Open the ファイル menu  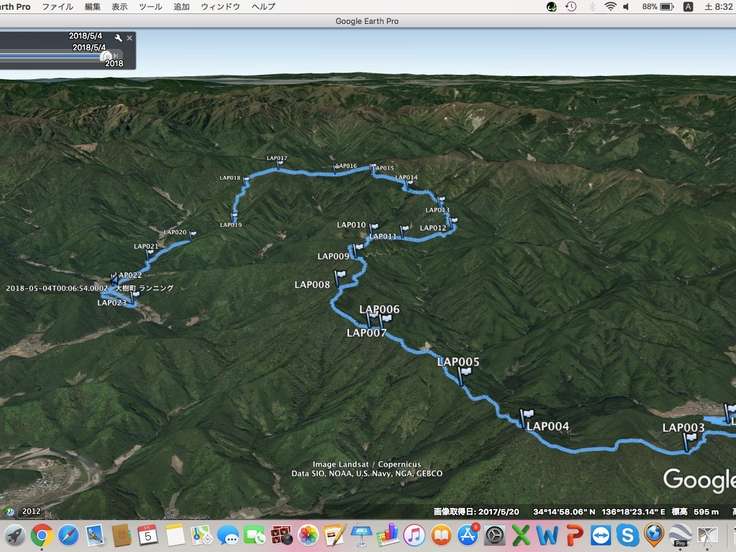pos(57,6)
